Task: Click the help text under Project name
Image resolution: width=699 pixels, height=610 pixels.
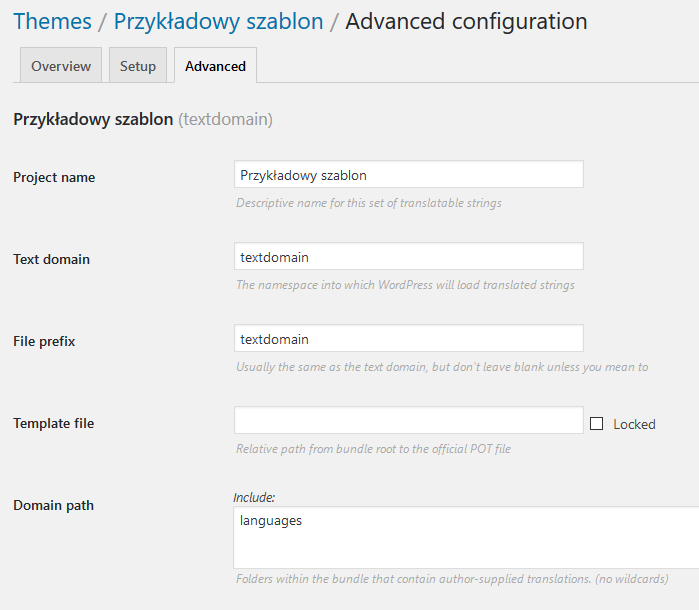Action: [x=368, y=203]
